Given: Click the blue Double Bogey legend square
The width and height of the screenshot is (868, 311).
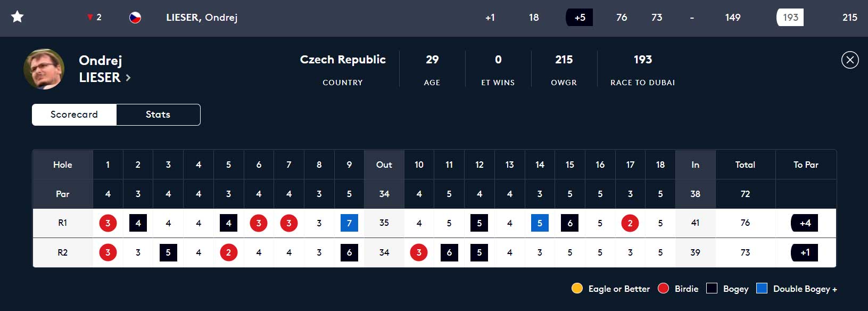Looking at the screenshot, I should click(762, 289).
